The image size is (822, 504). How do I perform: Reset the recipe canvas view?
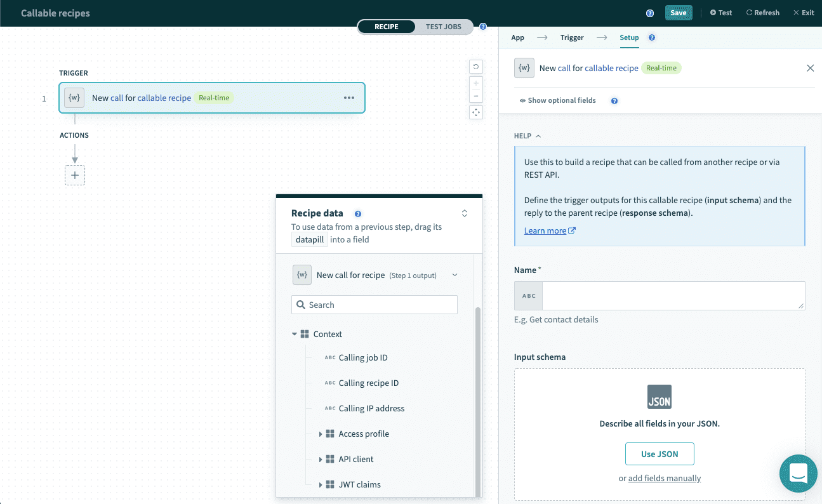click(475, 66)
